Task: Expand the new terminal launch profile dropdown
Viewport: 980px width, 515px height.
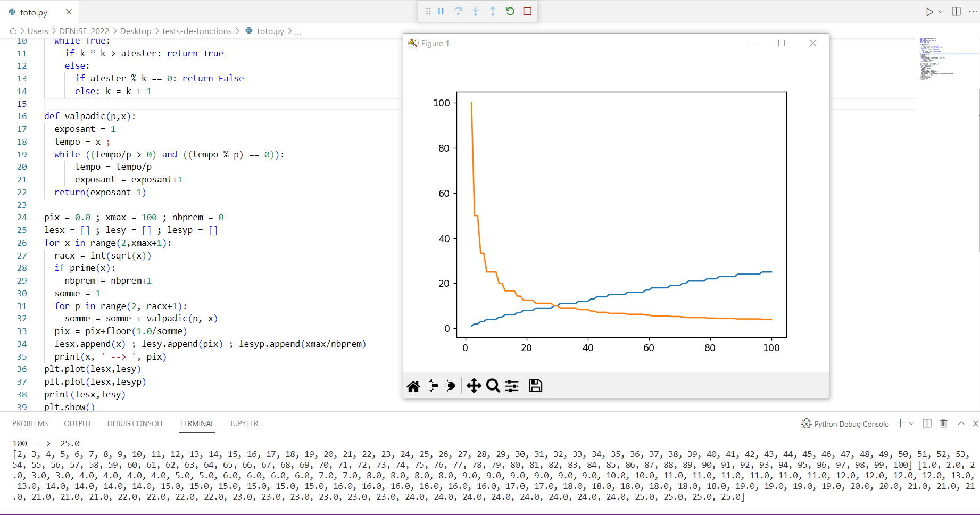Action: coord(911,423)
